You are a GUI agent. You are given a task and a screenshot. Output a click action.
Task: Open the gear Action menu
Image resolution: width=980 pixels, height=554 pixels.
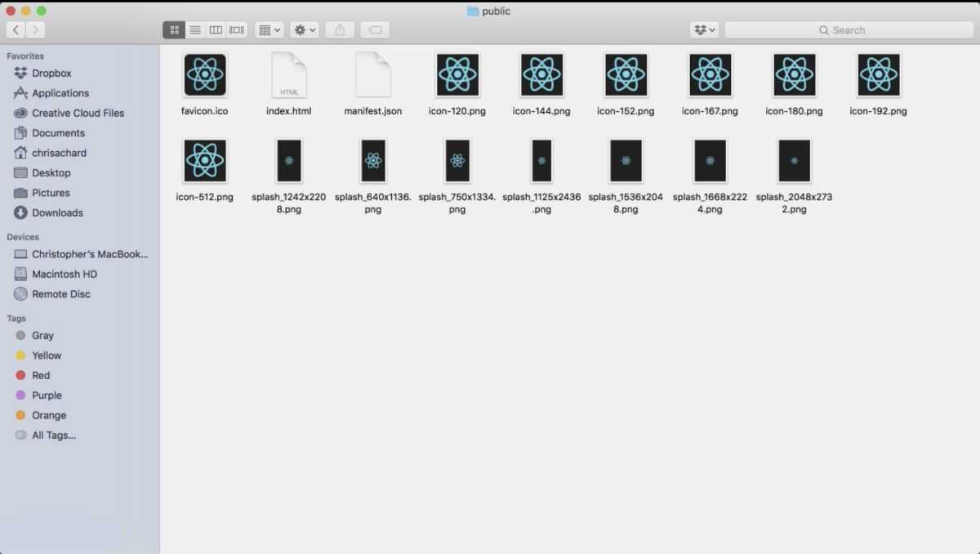tap(305, 30)
